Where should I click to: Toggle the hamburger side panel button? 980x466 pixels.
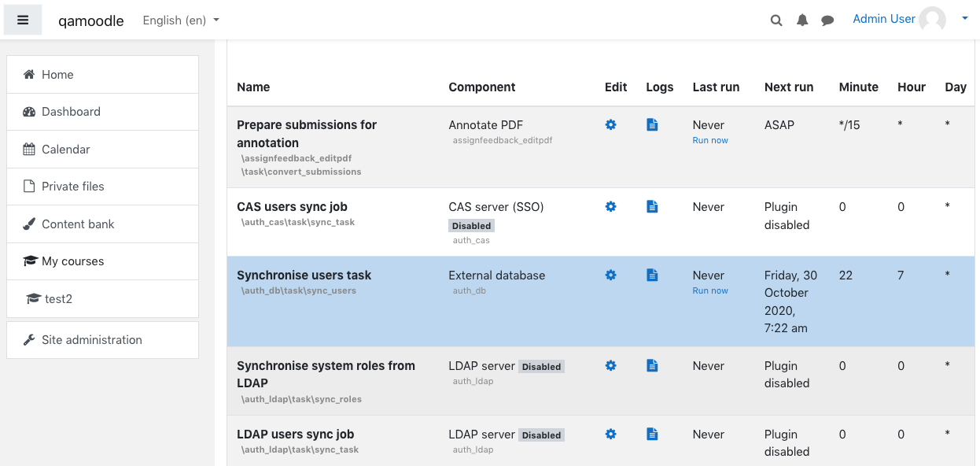pyautogui.click(x=23, y=20)
